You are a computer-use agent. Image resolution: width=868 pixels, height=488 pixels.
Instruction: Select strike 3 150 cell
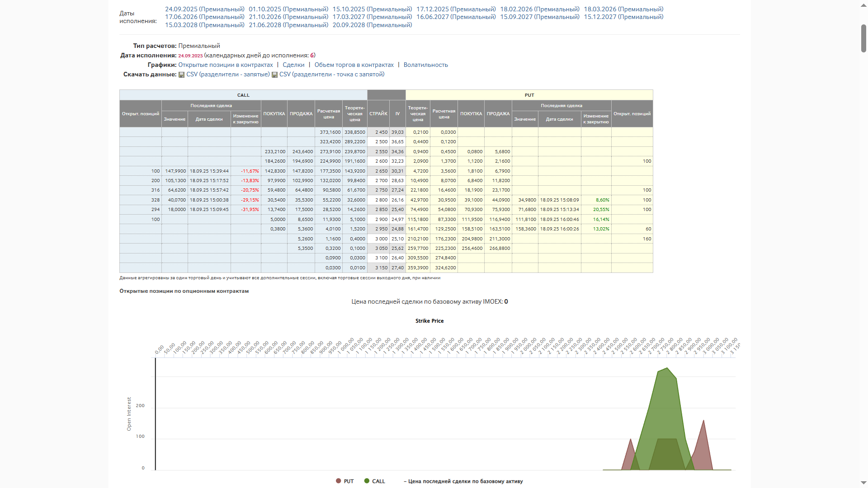(378, 267)
